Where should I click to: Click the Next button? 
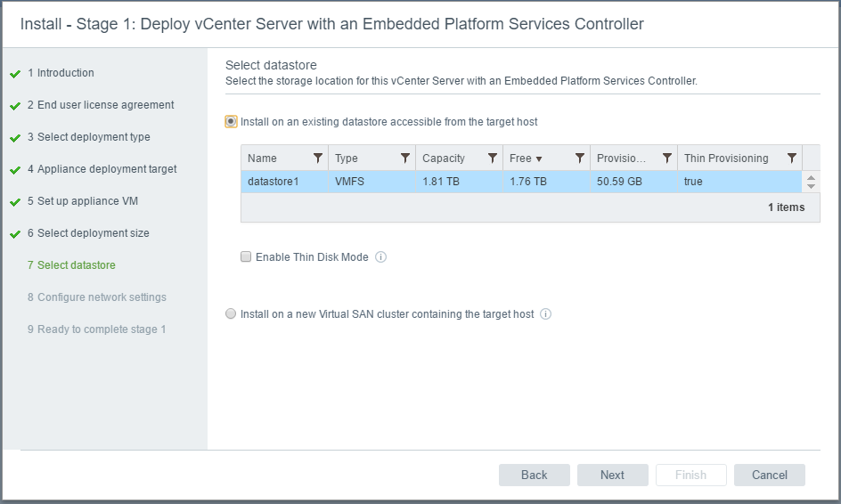click(613, 475)
